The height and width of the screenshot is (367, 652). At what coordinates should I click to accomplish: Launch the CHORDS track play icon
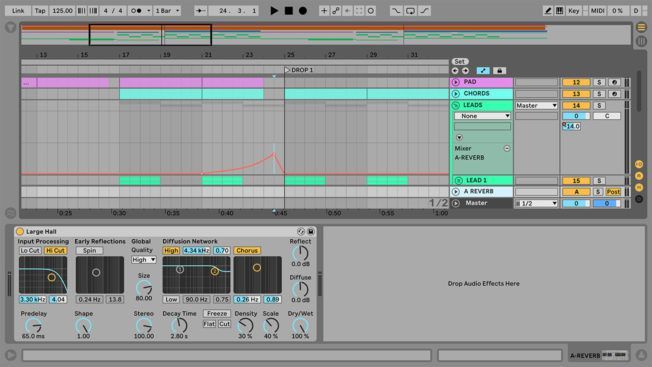click(x=456, y=94)
